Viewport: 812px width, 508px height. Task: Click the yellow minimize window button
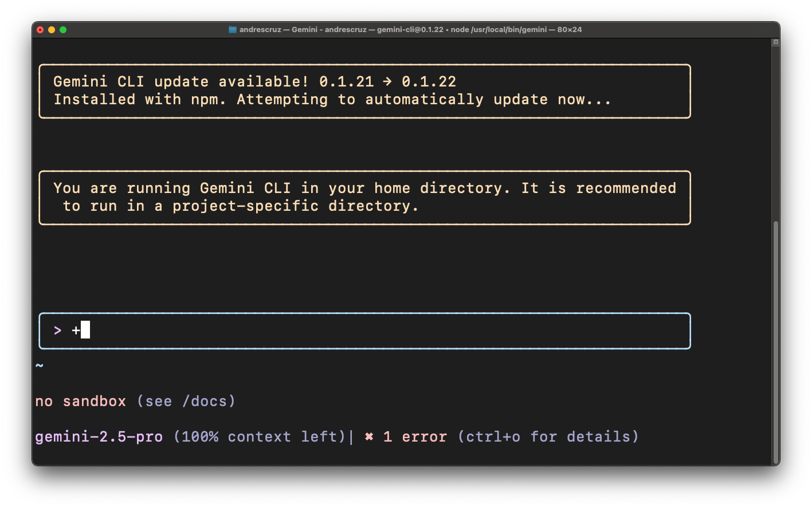click(x=52, y=30)
